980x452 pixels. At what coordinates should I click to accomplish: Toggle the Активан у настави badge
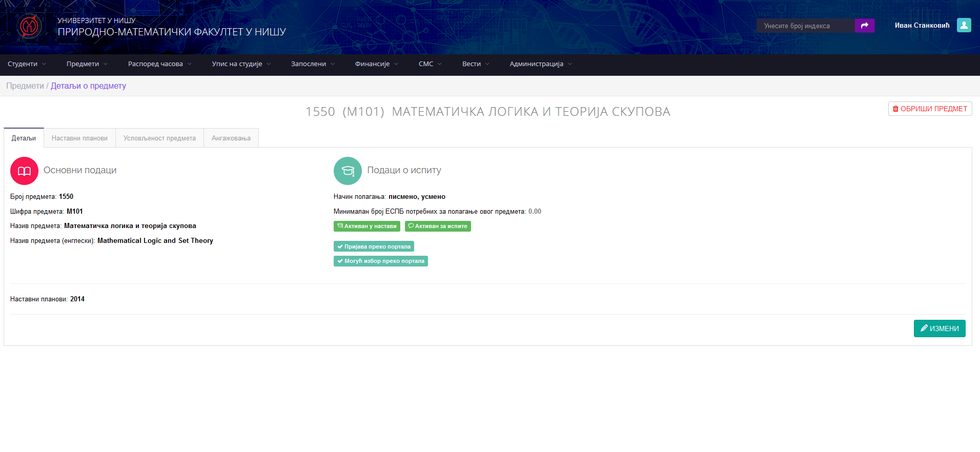pos(366,226)
